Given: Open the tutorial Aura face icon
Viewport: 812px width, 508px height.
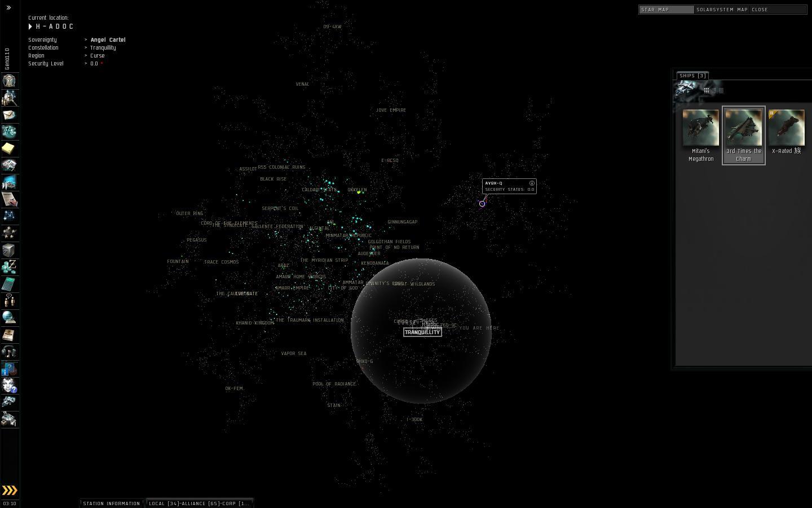Looking at the screenshot, I should point(9,386).
